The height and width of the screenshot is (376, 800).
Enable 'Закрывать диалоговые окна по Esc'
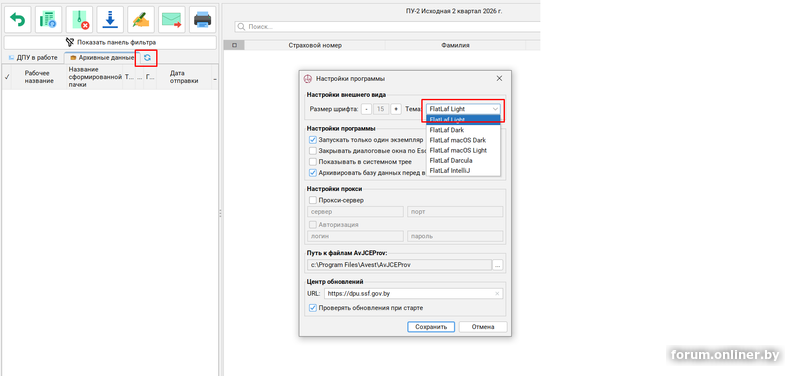point(313,151)
